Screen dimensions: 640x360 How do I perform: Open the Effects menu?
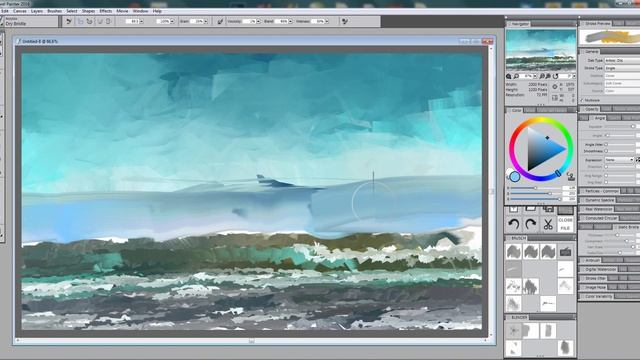(106, 11)
